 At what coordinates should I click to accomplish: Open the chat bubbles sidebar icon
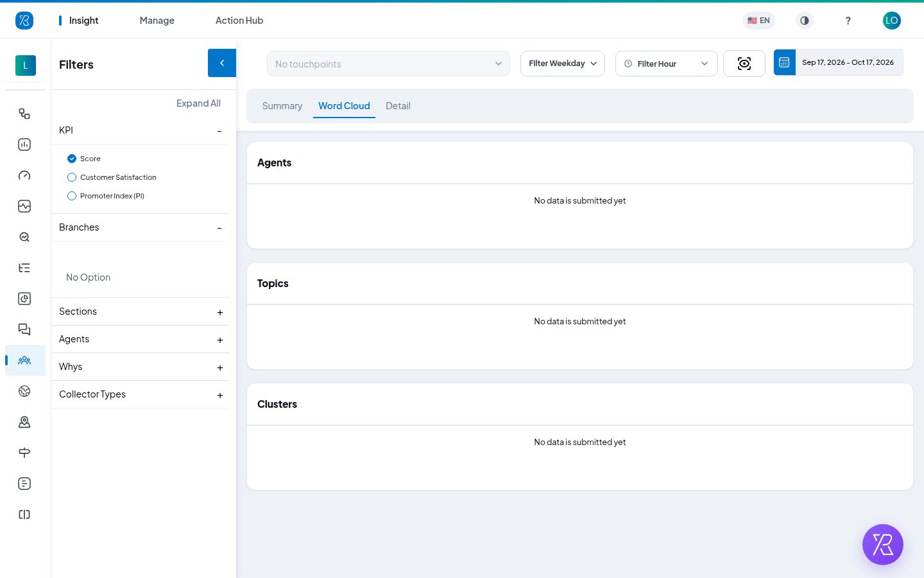click(x=24, y=329)
